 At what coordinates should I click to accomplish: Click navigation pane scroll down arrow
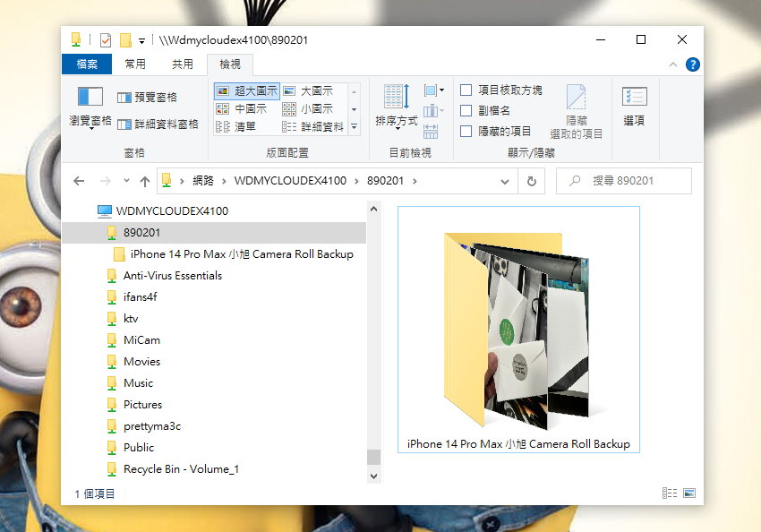373,476
